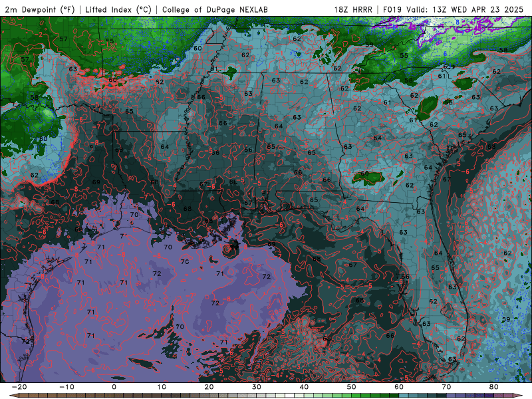Viewport: 532px width, 399px height.
Task: Click the 10 tick label on color bar
Action: 162,387
